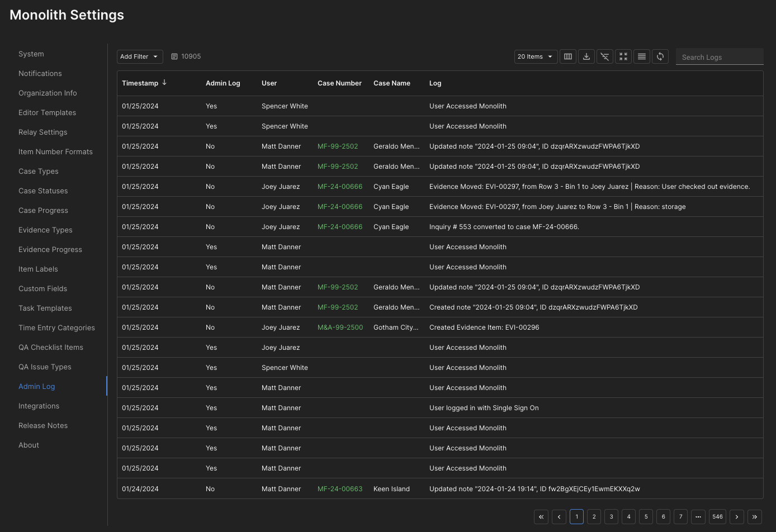Click the pagination ellipsis button
The width and height of the screenshot is (776, 532).
(698, 517)
